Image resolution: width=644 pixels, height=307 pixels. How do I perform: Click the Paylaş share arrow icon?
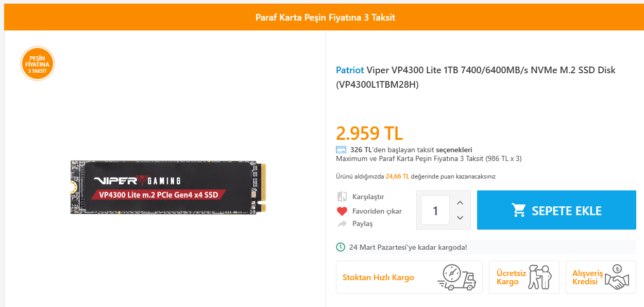pyautogui.click(x=342, y=224)
